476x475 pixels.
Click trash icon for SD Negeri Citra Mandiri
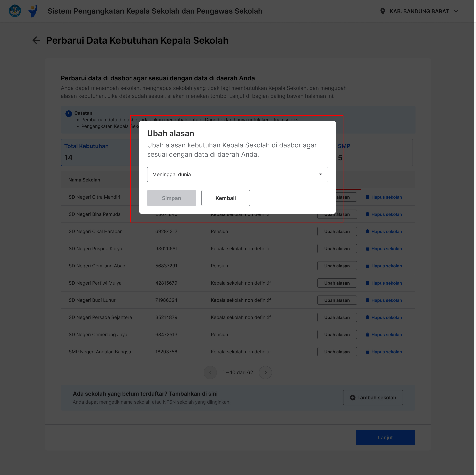[367, 197]
